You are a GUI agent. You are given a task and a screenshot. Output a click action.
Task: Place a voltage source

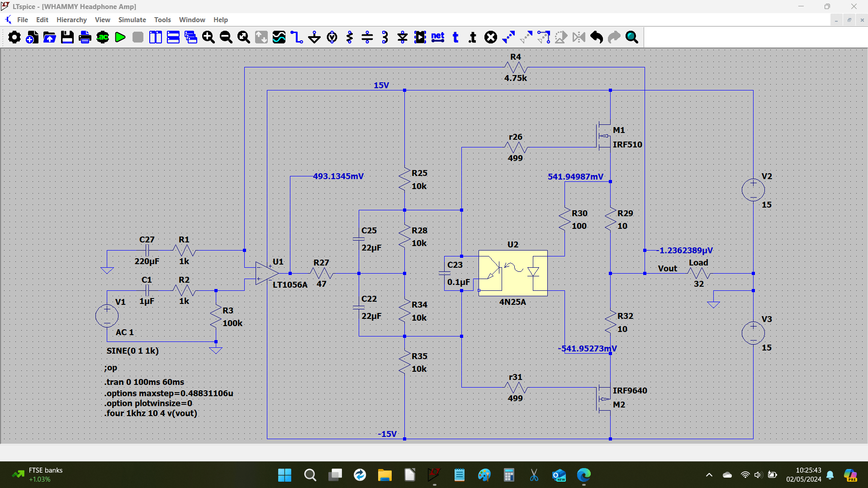click(x=332, y=37)
